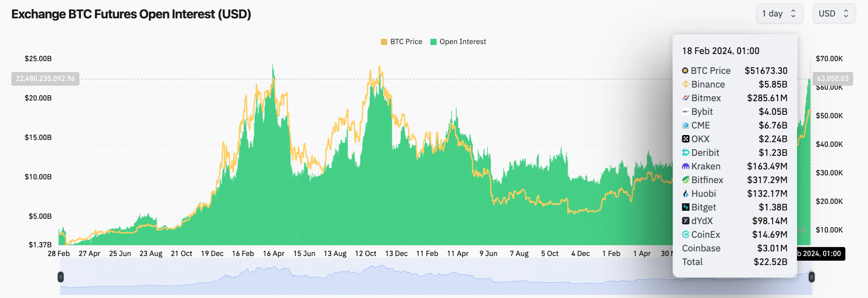This screenshot has width=868, height=298.
Task: Click the Huobi flame icon
Action: [686, 194]
